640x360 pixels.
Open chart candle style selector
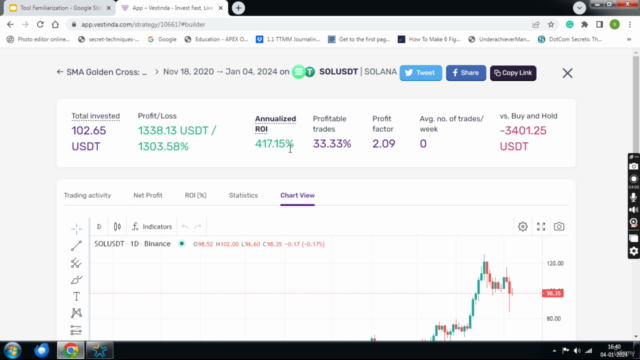117,227
